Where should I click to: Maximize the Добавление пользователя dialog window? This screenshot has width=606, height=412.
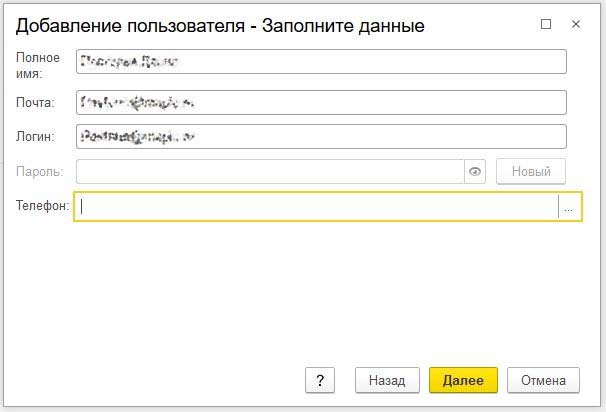[x=545, y=24]
